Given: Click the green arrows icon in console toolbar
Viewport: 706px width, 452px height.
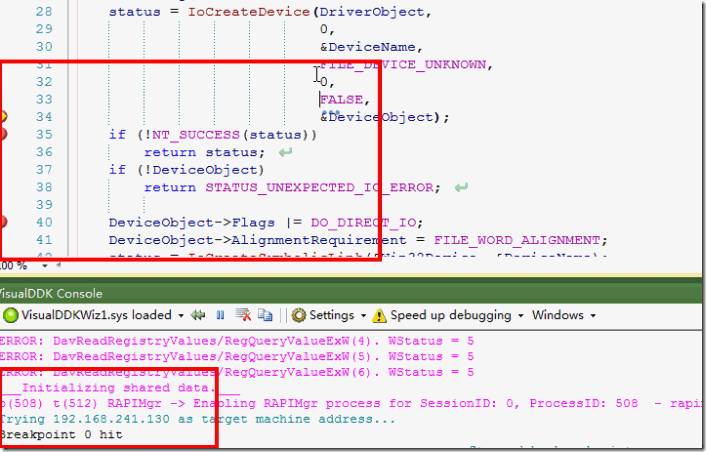Looking at the screenshot, I should tap(197, 315).
